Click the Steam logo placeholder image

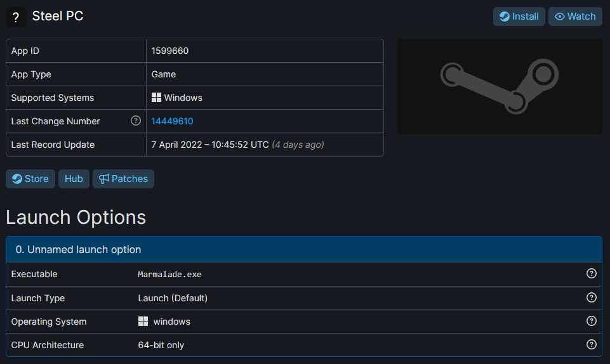click(x=500, y=86)
